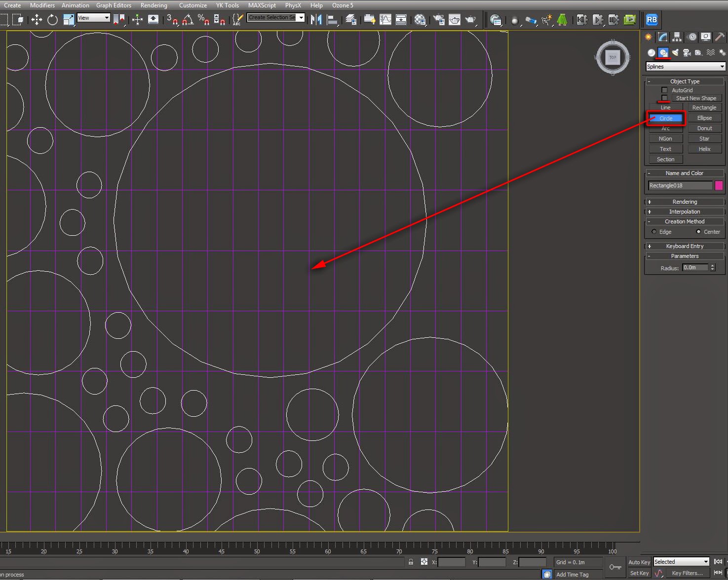Screen dimensions: 728x580
Task: Expand the Keyboard Entry rollout
Action: pyautogui.click(x=685, y=246)
